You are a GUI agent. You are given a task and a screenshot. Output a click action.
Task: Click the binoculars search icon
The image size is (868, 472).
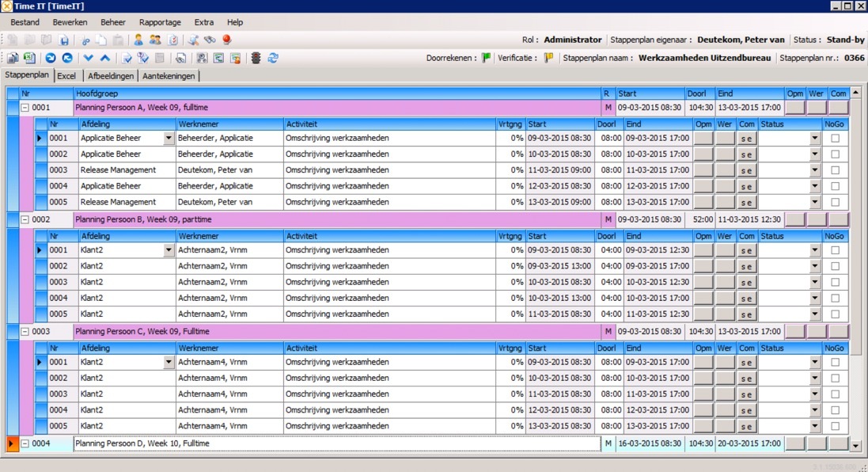tap(210, 40)
